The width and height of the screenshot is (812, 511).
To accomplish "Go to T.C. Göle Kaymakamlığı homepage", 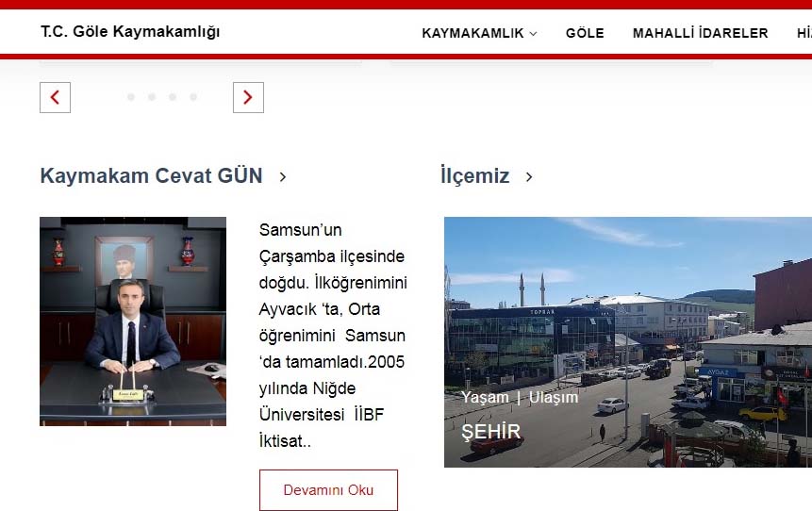I will click(130, 31).
